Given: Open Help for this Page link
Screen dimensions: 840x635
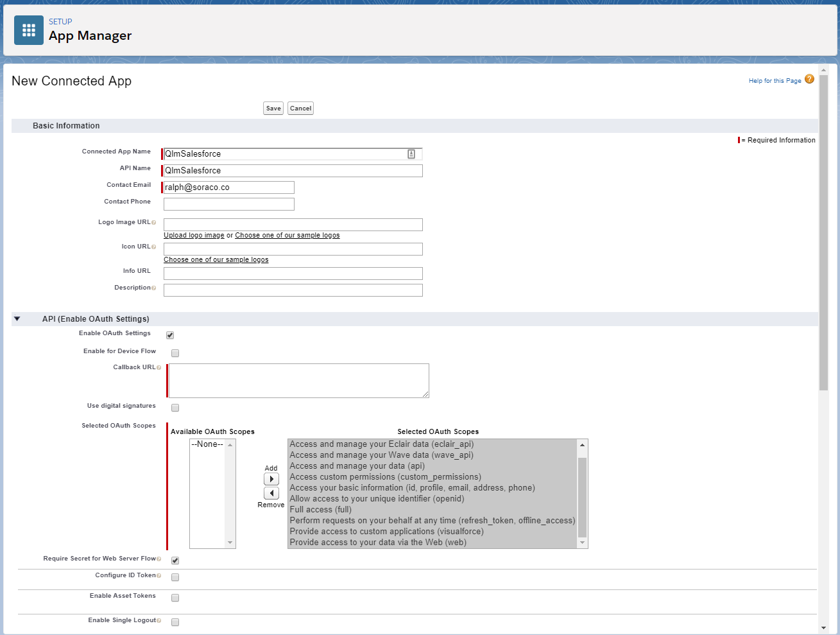Looking at the screenshot, I should click(775, 81).
